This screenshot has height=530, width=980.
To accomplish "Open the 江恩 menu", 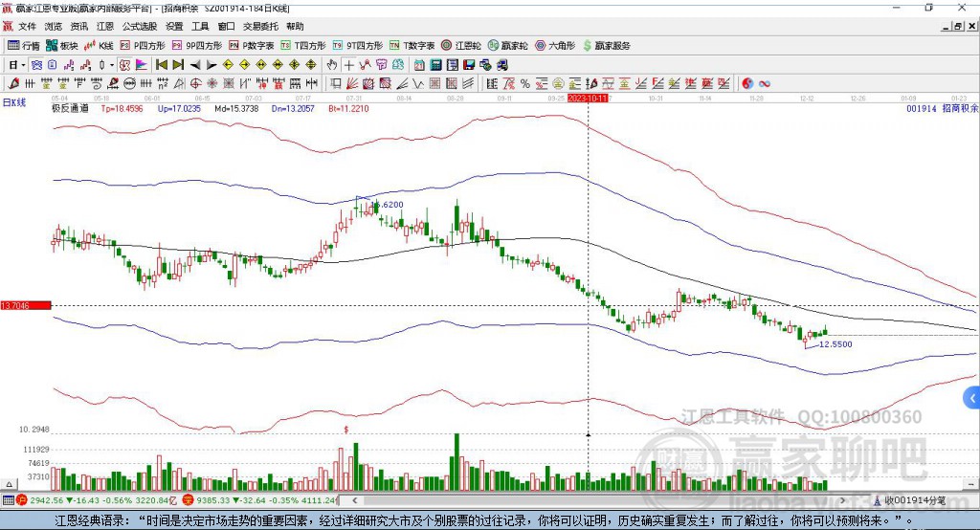I will click(x=105, y=26).
